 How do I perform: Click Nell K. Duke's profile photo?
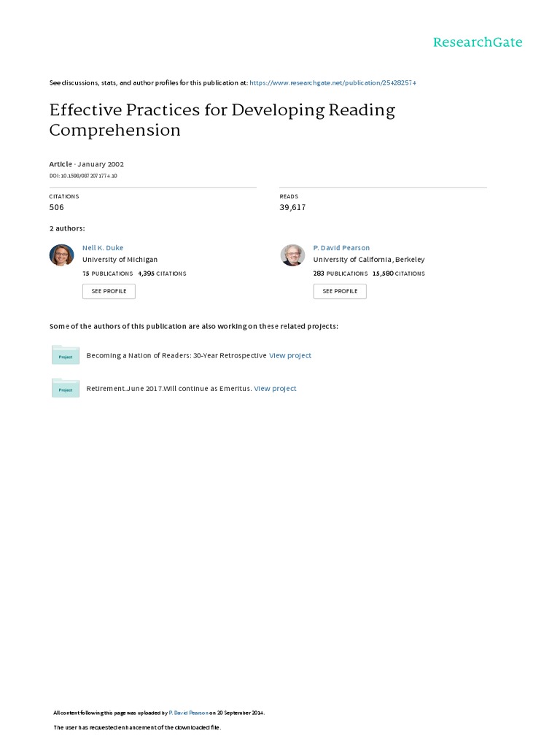pos(61,255)
